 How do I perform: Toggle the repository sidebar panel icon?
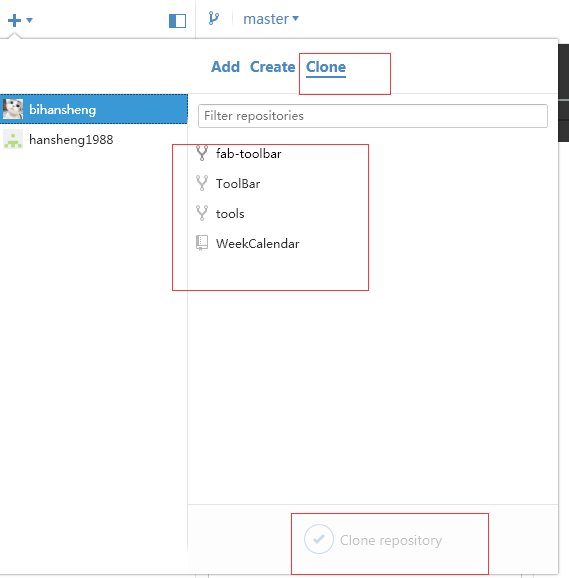[177, 21]
